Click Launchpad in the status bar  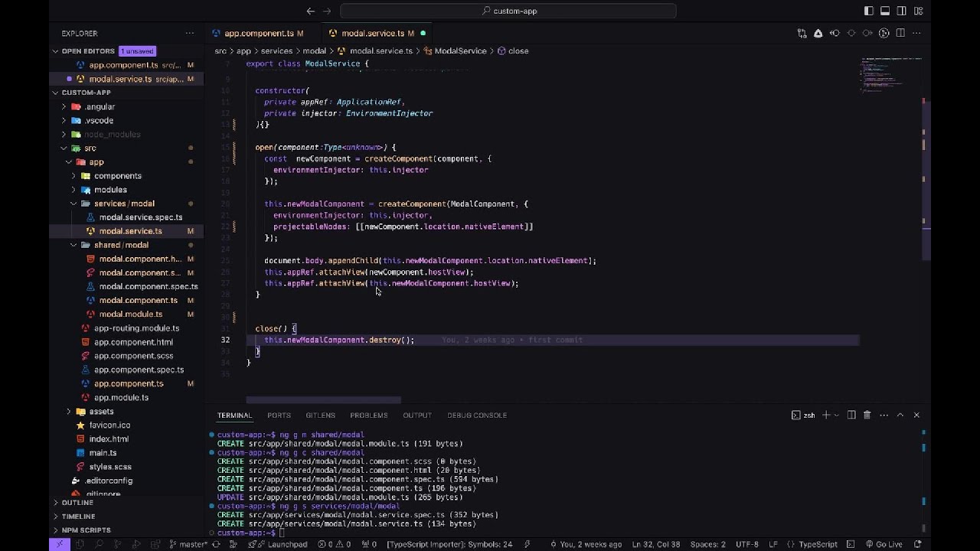[x=281, y=544]
